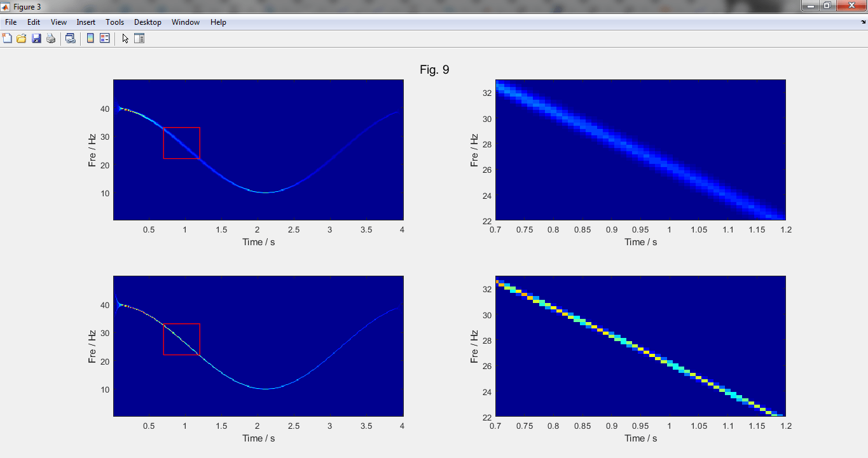Insert a colorbar using the toolbar icon
The width and height of the screenshot is (868, 458).
(x=90, y=39)
